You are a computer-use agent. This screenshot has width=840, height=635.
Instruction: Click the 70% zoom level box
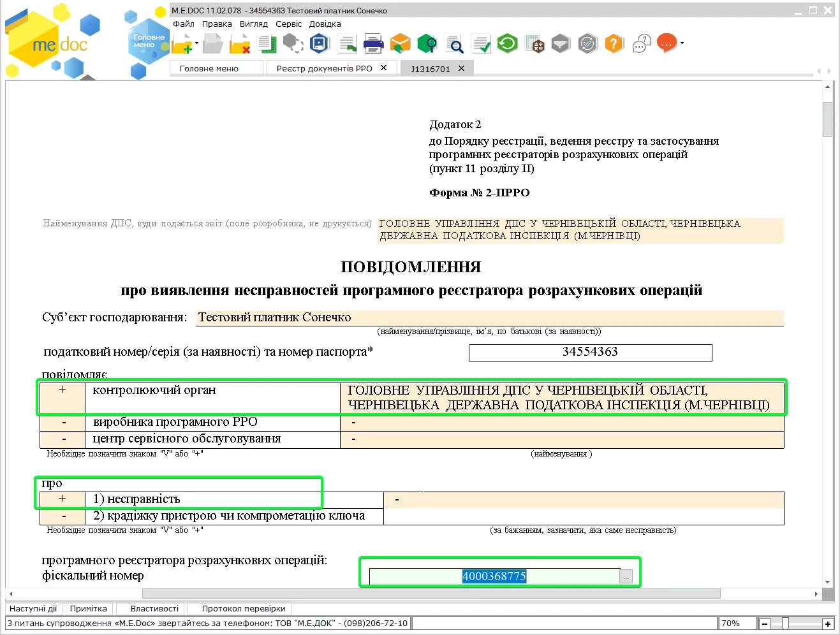tap(737, 624)
